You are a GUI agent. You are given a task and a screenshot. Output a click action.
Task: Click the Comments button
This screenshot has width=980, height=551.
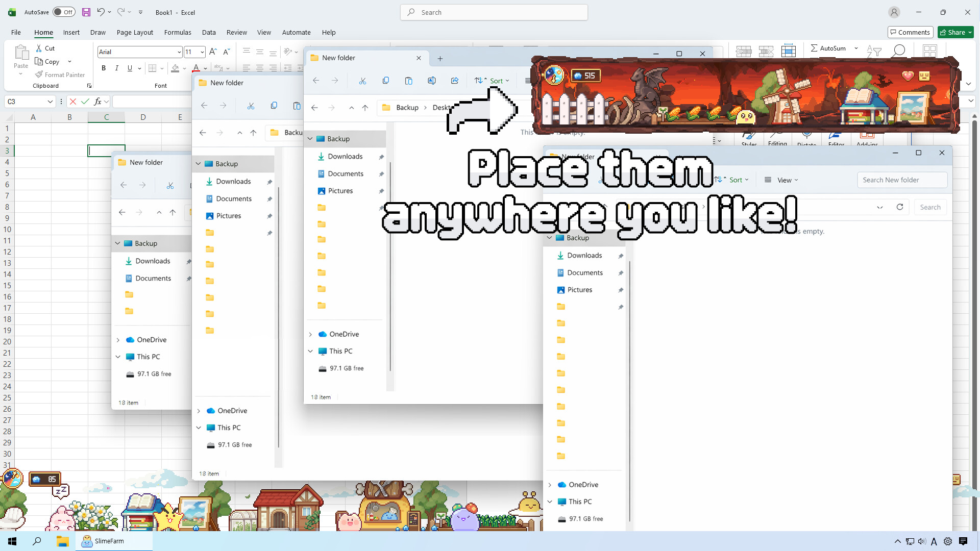point(910,32)
